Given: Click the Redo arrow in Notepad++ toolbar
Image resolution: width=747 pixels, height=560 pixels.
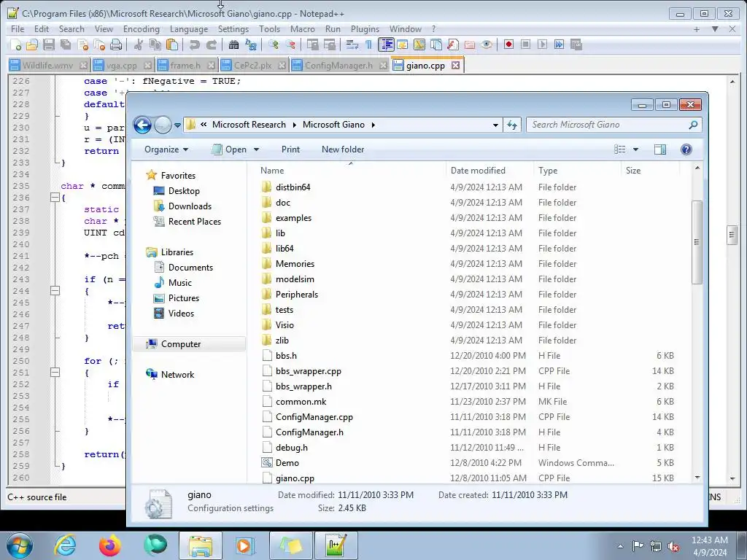Looking at the screenshot, I should tap(211, 44).
